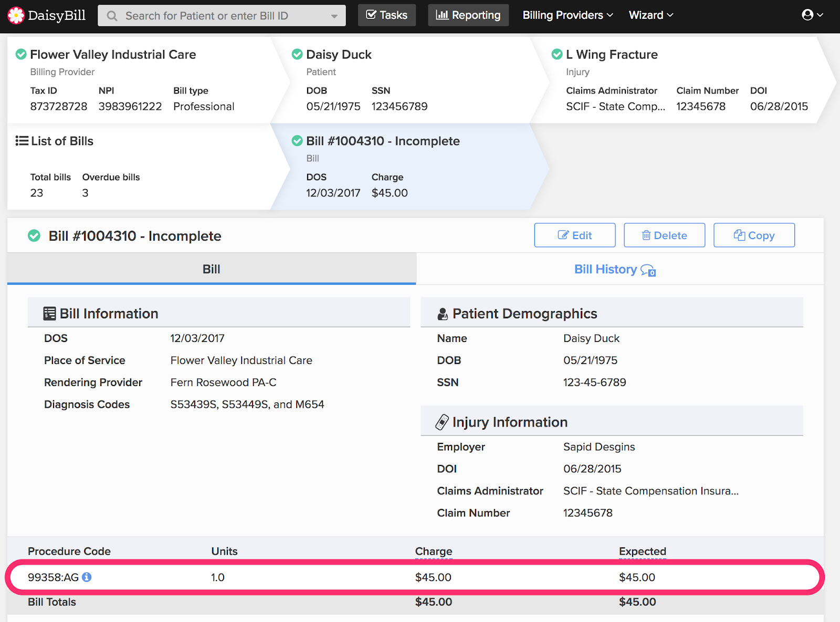Click SCIF - State Compensation Insura... value

(x=651, y=491)
